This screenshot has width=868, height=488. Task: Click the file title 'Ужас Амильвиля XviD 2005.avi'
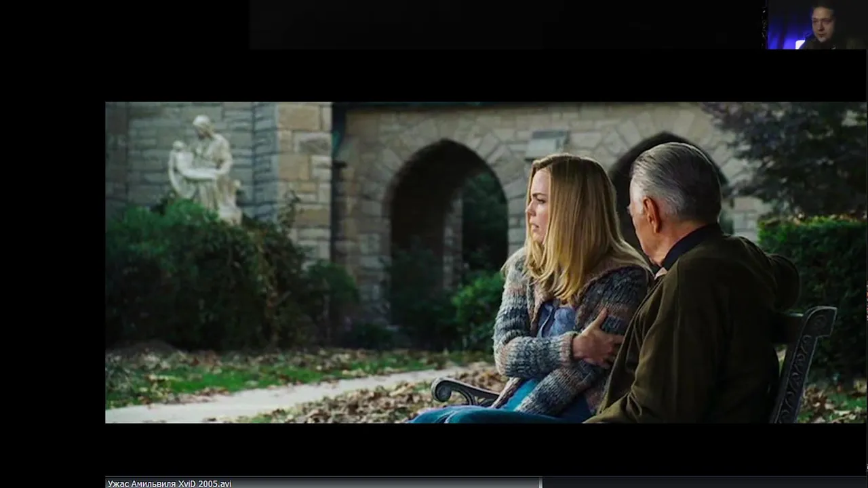coord(170,483)
